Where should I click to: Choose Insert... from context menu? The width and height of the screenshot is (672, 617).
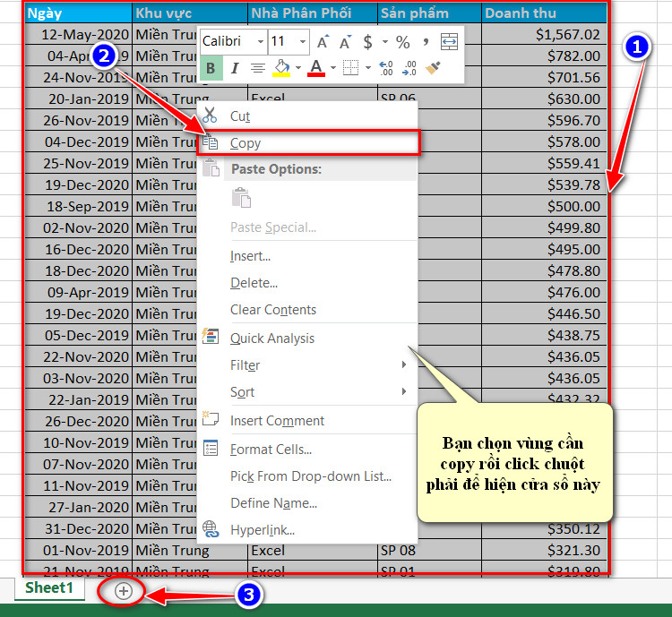click(307, 256)
